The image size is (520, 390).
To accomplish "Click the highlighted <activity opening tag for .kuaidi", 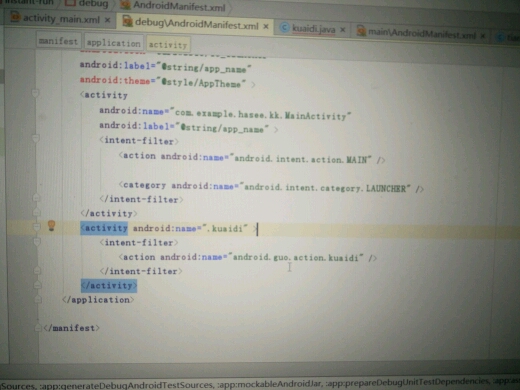I will pos(104,228).
